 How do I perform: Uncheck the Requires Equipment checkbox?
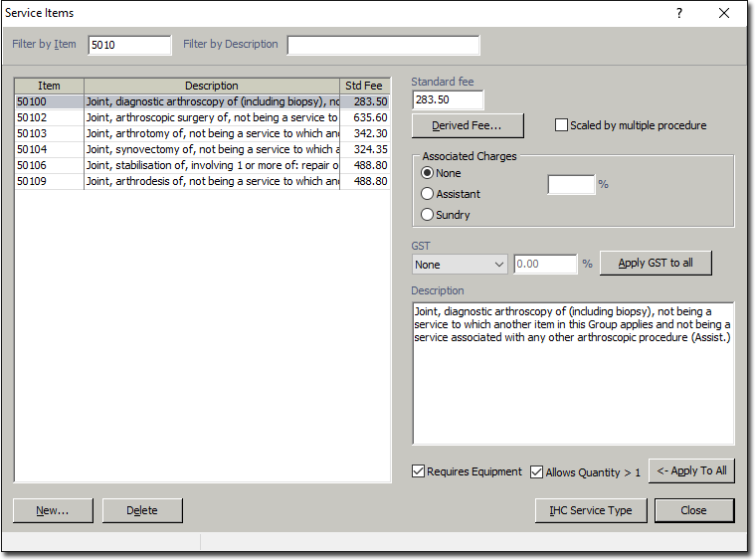pyautogui.click(x=419, y=471)
